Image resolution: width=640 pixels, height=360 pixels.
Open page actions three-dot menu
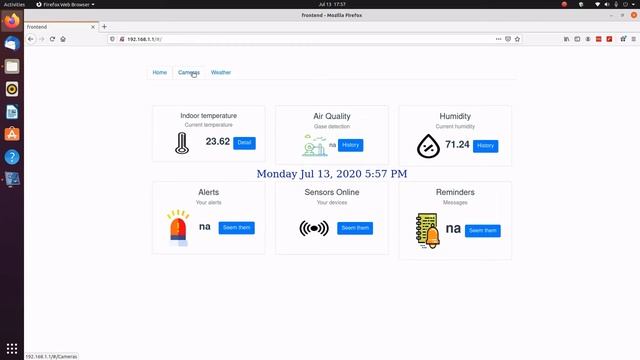[x=498, y=39]
